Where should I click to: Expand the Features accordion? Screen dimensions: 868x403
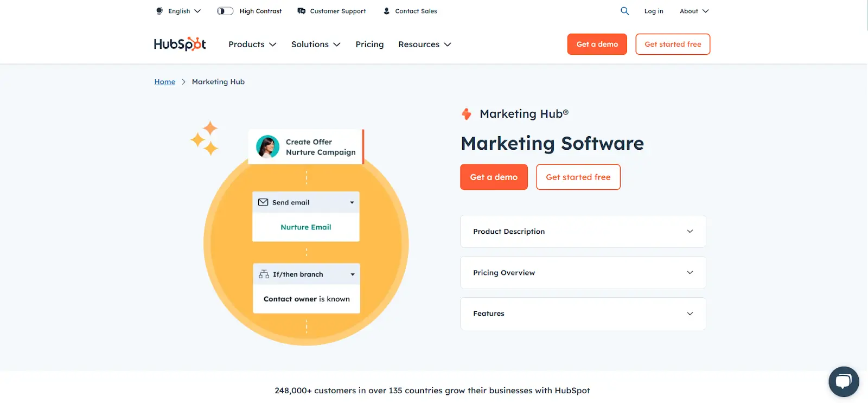pyautogui.click(x=583, y=314)
